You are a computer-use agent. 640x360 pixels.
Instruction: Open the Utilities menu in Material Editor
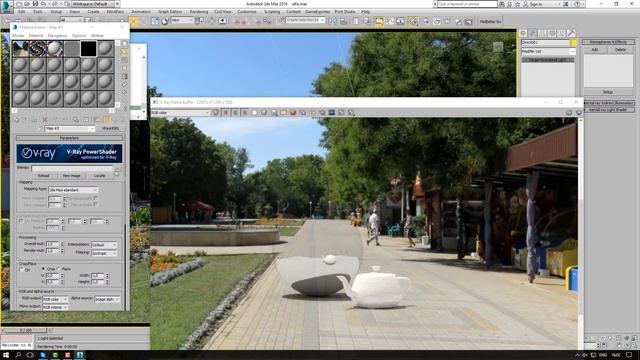[x=97, y=36]
